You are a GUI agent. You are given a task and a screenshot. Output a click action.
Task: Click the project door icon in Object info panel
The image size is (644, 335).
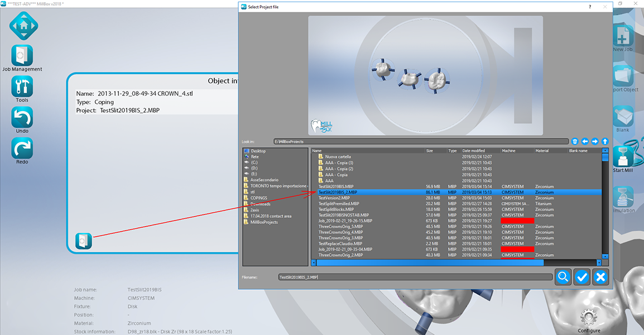pos(83,241)
